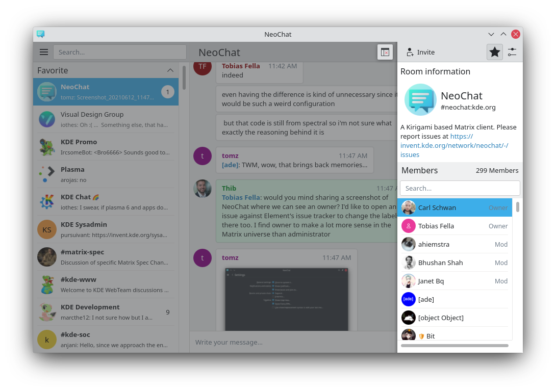Click the KS avatar of KDE Sysadmin
The width and height of the screenshot is (556, 392).
47,230
